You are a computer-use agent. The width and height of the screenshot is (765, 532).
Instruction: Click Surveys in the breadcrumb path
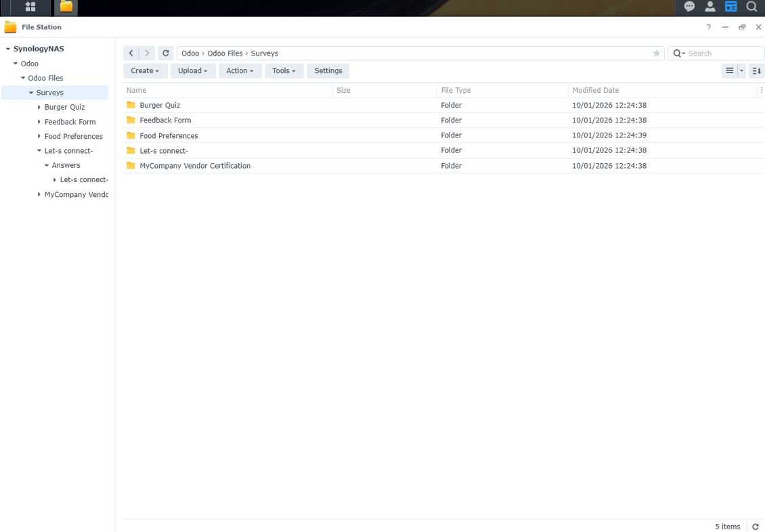pos(265,53)
